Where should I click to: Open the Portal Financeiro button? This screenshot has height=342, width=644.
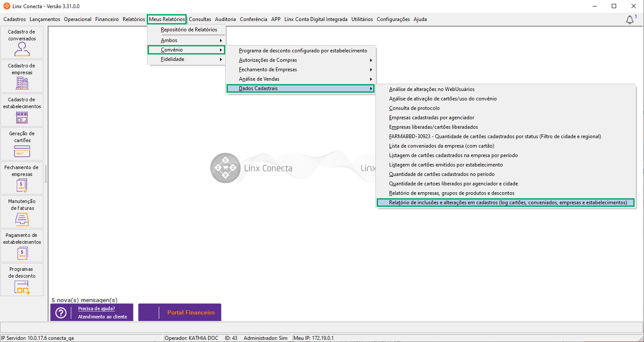[179, 312]
